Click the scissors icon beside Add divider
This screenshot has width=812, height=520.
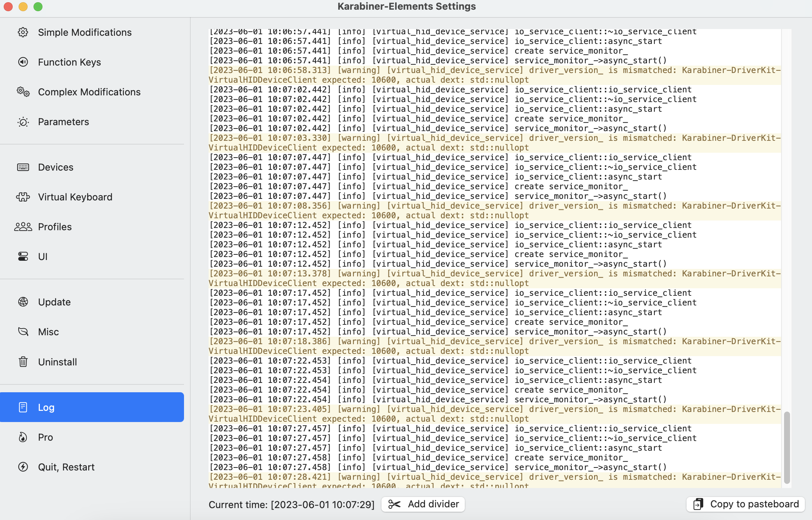(395, 504)
